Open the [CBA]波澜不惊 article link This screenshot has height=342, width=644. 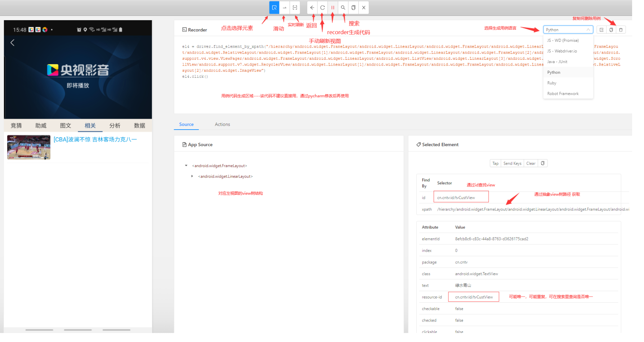[x=95, y=140]
